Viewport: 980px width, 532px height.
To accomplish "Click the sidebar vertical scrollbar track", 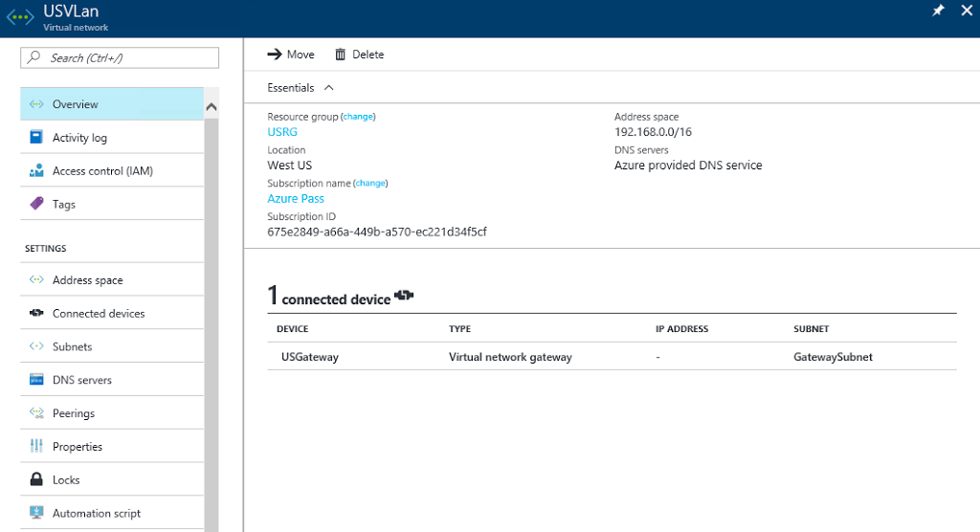I will point(212,325).
